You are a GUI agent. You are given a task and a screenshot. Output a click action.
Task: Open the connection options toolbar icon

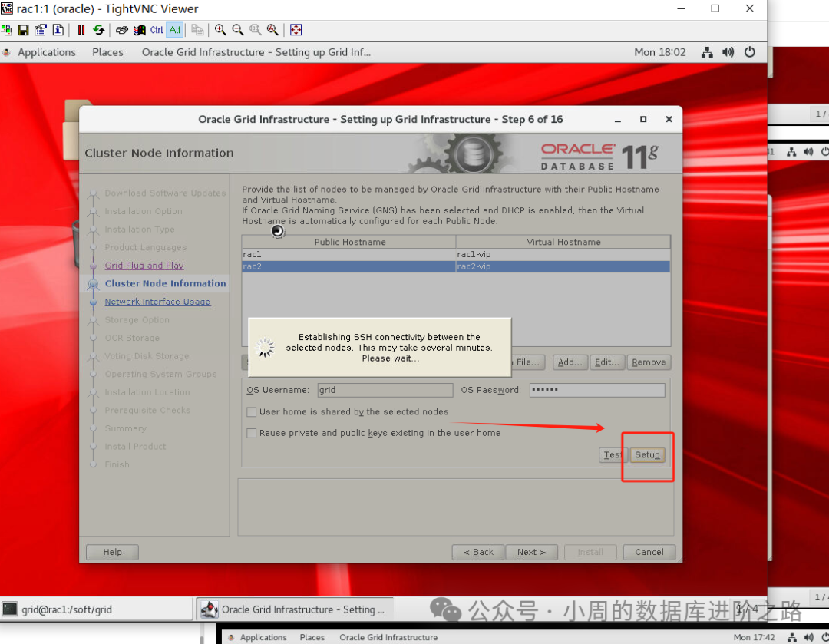[x=41, y=30]
